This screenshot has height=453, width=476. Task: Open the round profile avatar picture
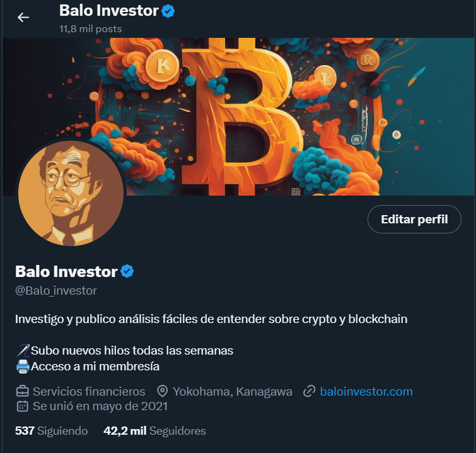[71, 193]
